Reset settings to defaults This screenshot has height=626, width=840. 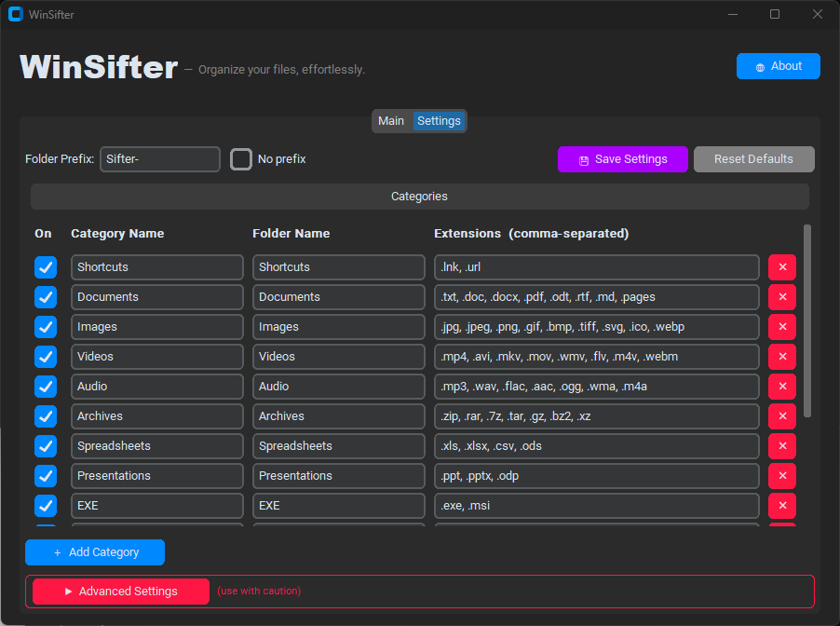click(753, 159)
